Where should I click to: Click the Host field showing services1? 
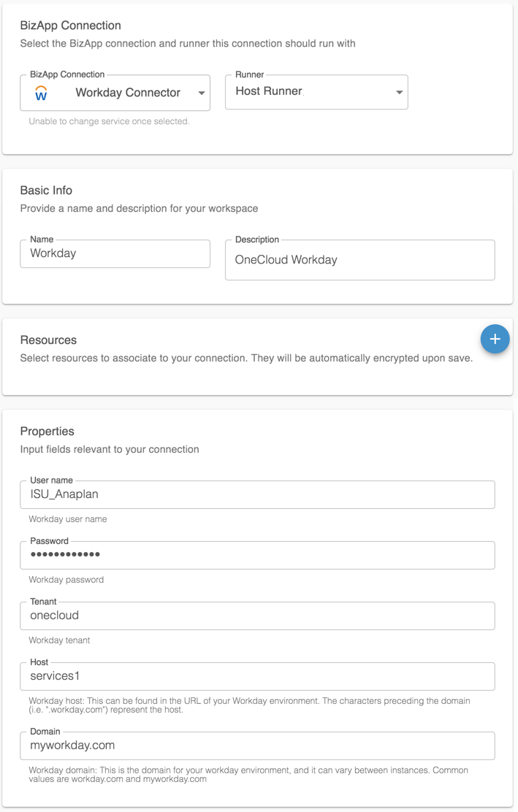[257, 676]
